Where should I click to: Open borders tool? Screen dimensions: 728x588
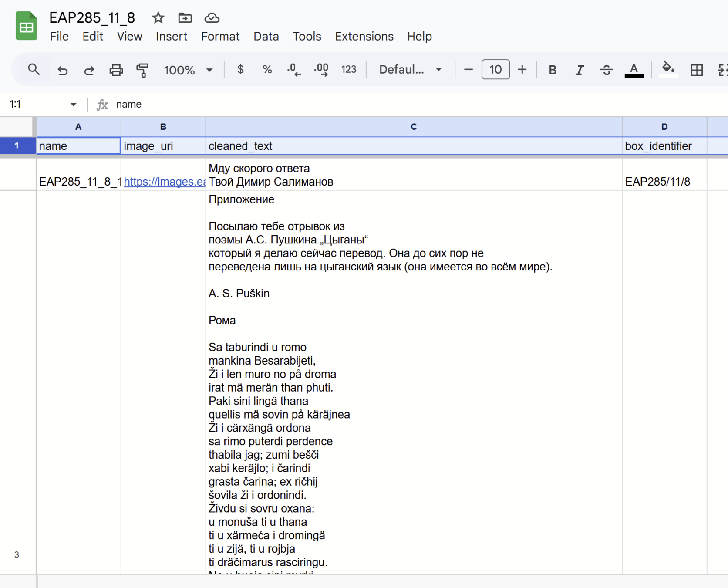[697, 70]
